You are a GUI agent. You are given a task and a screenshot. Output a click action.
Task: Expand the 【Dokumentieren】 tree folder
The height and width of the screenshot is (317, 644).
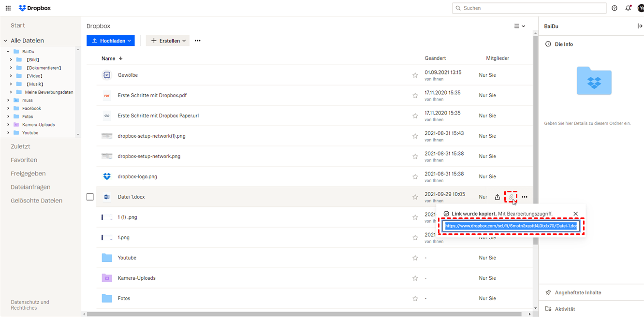(11, 68)
